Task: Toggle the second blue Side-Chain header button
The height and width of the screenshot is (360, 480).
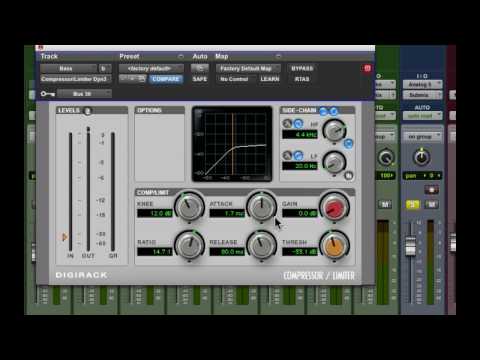Action: (333, 111)
